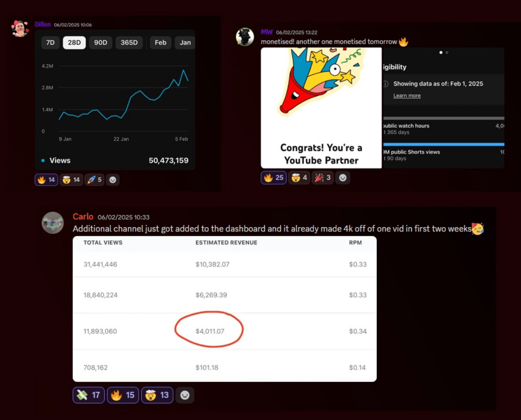Click the second carousel dot above eligibility

click(x=447, y=52)
